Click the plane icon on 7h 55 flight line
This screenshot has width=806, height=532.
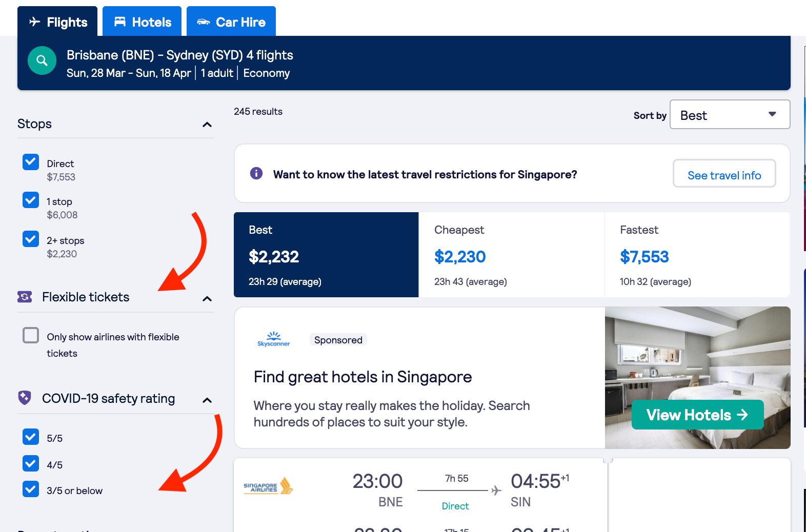coord(496,490)
